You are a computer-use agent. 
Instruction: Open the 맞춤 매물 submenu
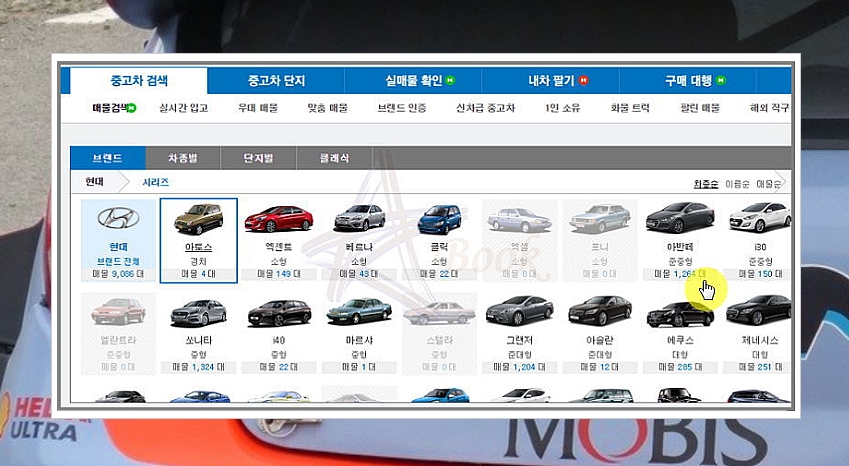click(x=327, y=108)
